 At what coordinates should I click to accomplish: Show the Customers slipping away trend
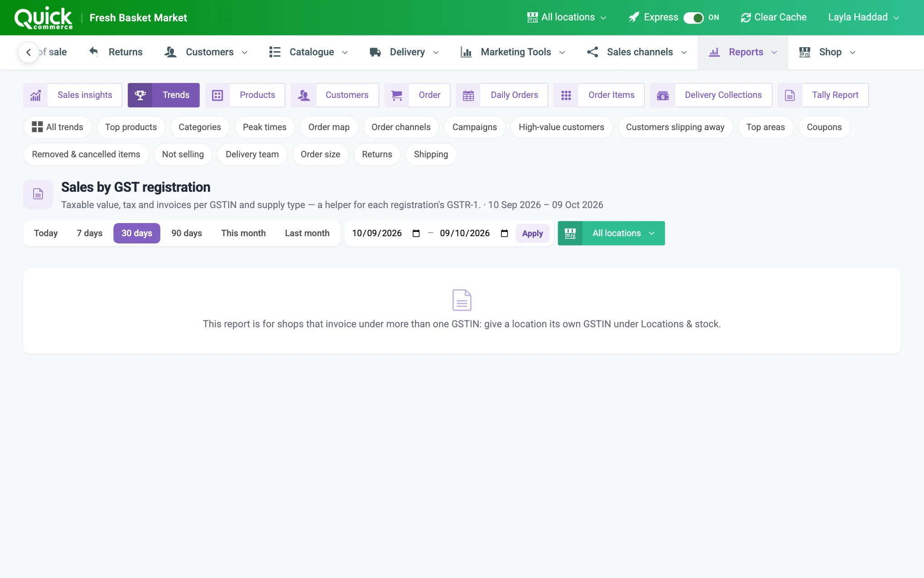click(675, 127)
